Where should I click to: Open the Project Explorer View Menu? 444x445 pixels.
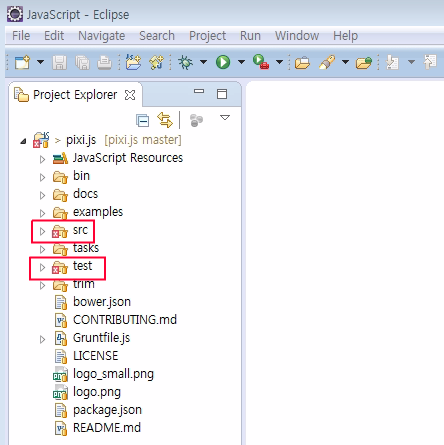[225, 118]
